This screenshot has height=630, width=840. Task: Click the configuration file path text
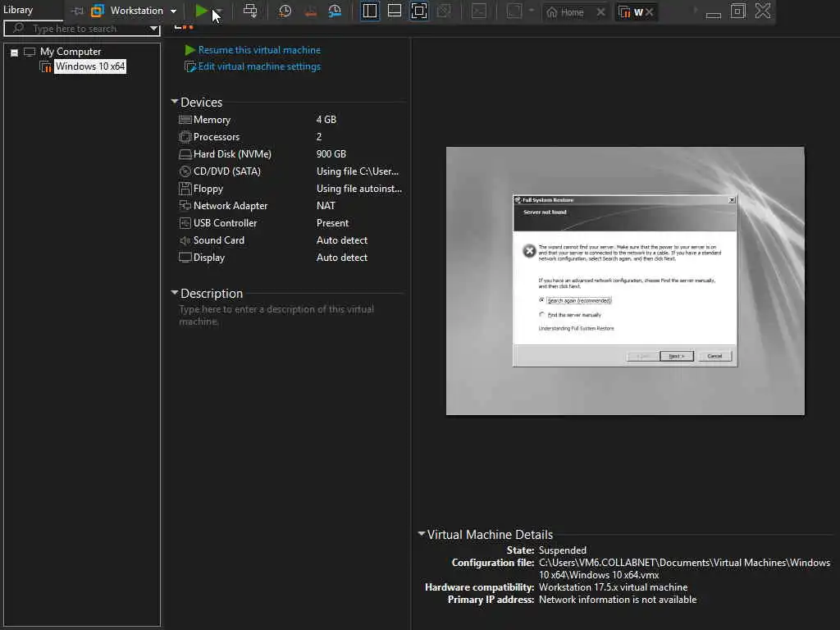[x=684, y=568]
